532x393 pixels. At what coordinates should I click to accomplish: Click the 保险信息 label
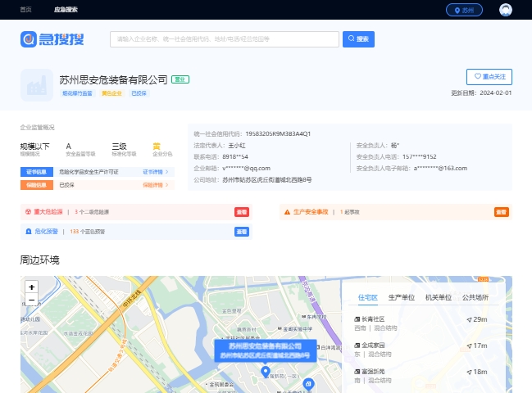click(37, 185)
